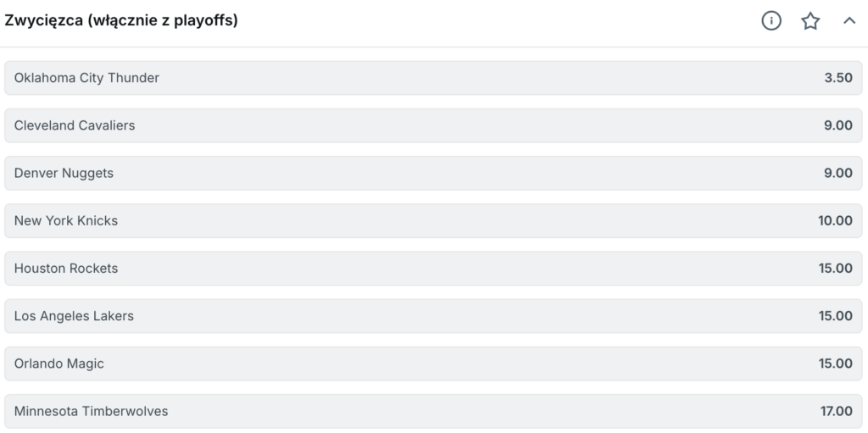Pick Minnesota Timberwolves outcome row
Screen dimensions: 868x433
point(432,411)
